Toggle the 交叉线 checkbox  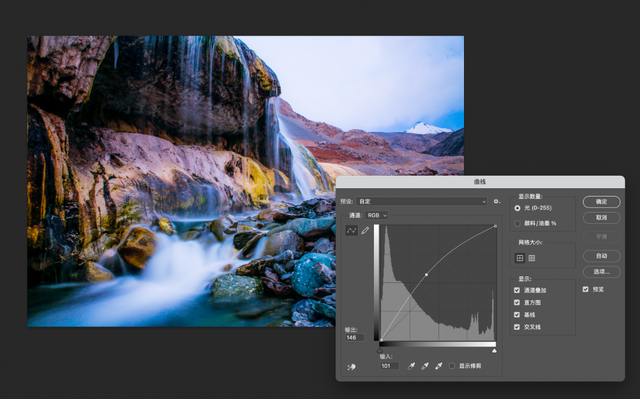click(x=517, y=327)
